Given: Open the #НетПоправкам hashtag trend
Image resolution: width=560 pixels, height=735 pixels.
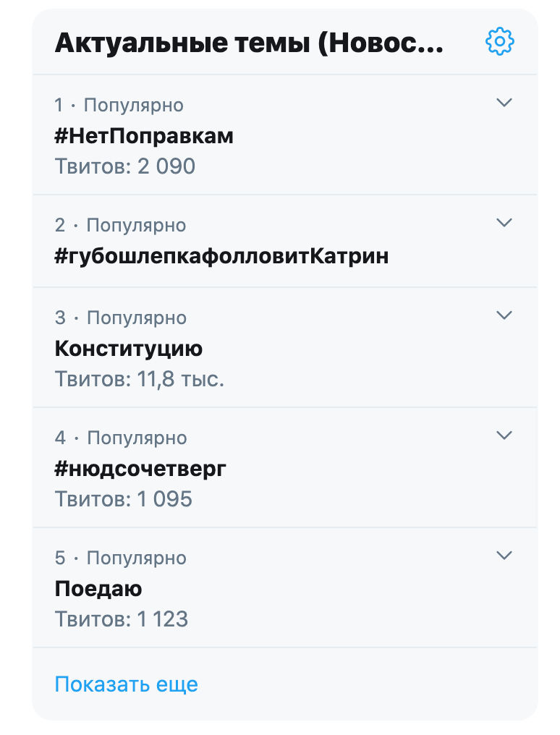Looking at the screenshot, I should (x=144, y=136).
